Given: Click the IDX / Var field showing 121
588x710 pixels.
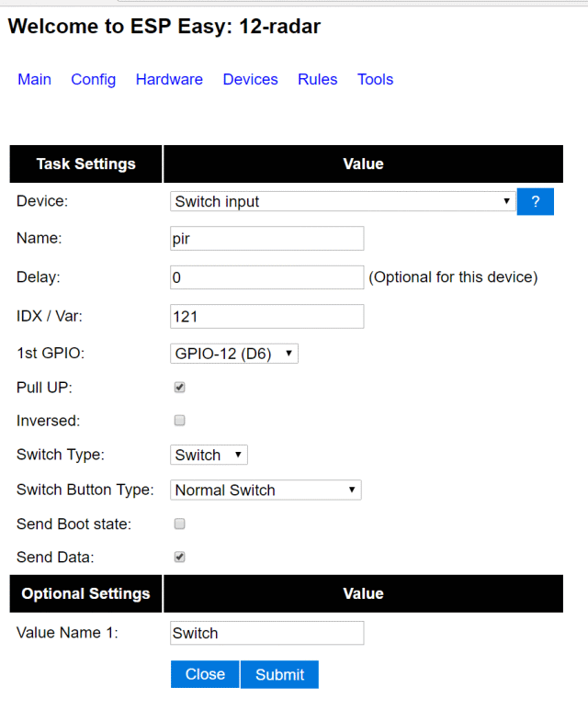Looking at the screenshot, I should pos(266,316).
